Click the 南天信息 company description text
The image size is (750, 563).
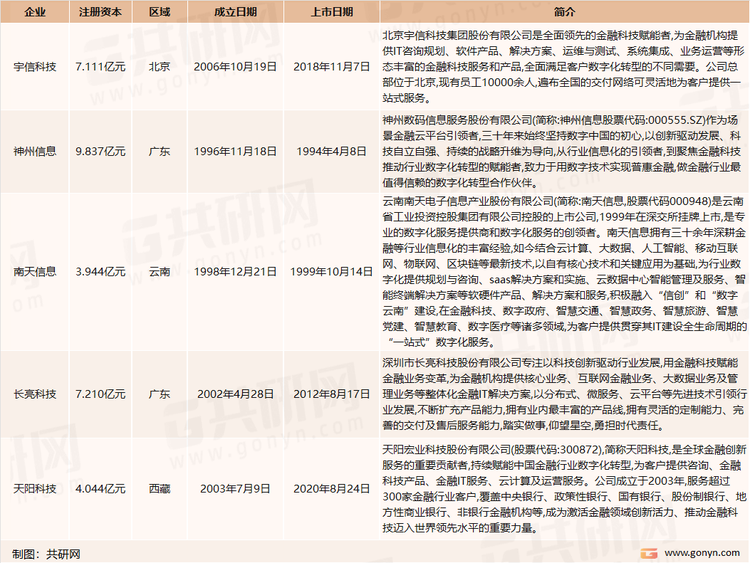[563, 272]
